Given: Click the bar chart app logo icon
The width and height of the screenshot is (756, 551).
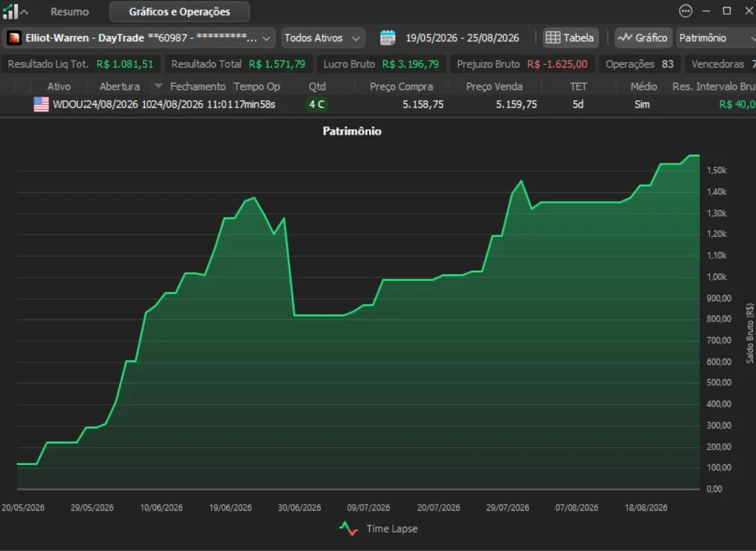Looking at the screenshot, I should 10,11.
